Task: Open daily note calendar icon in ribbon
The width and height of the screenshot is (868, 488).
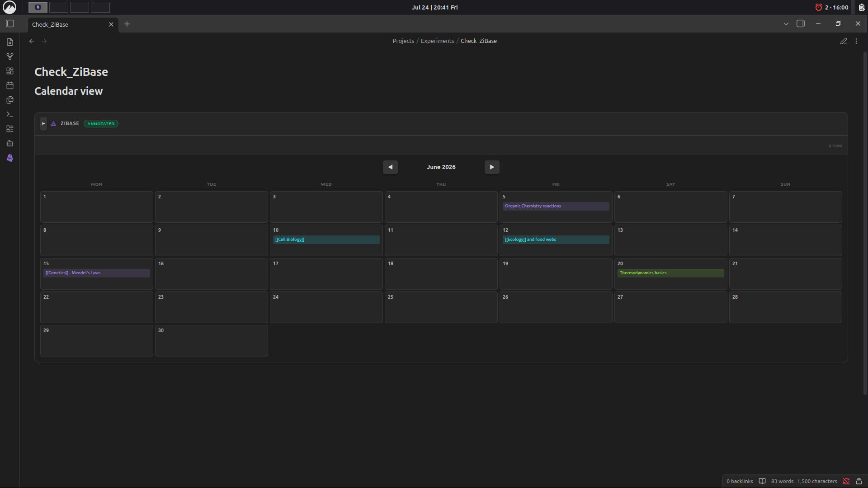Action: tap(10, 85)
